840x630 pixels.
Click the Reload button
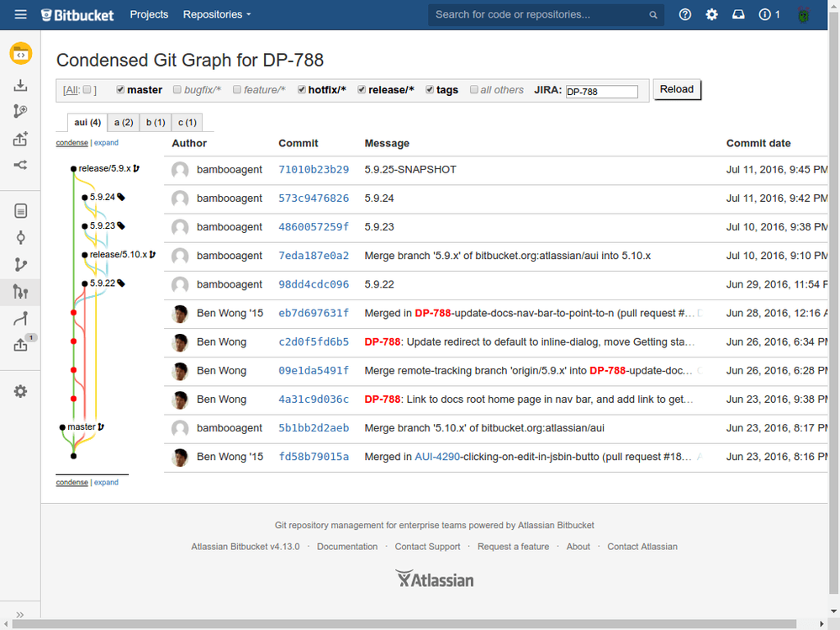677,89
